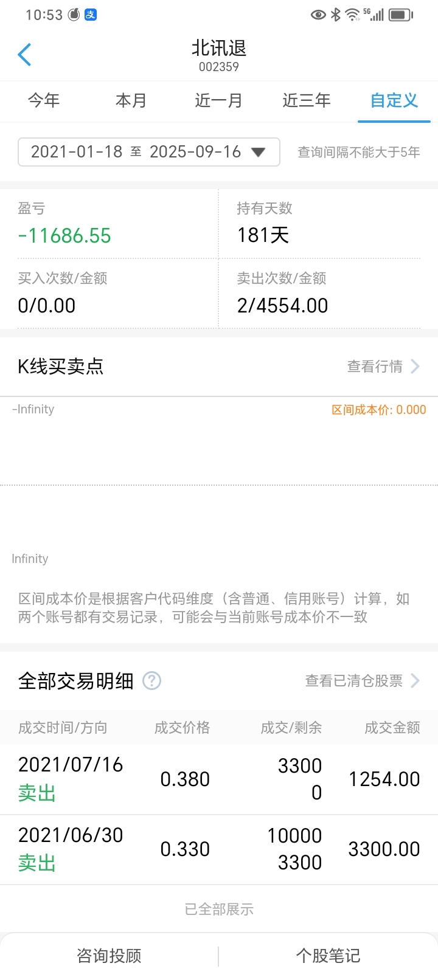The image size is (438, 980).
Task: Tap the 个股笔记 button
Action: click(x=328, y=956)
